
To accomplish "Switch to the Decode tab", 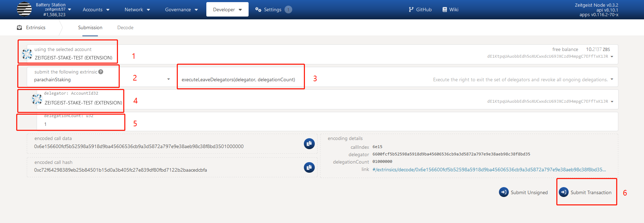I will coord(125,27).
